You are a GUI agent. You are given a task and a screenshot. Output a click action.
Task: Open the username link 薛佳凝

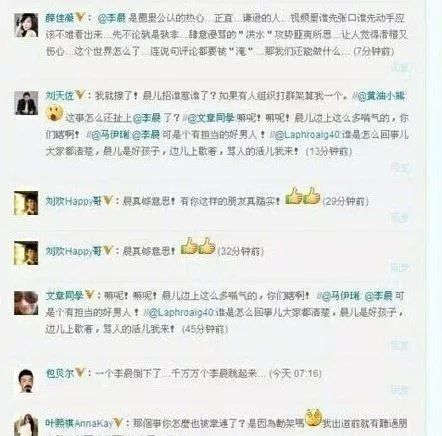[x=60, y=18]
